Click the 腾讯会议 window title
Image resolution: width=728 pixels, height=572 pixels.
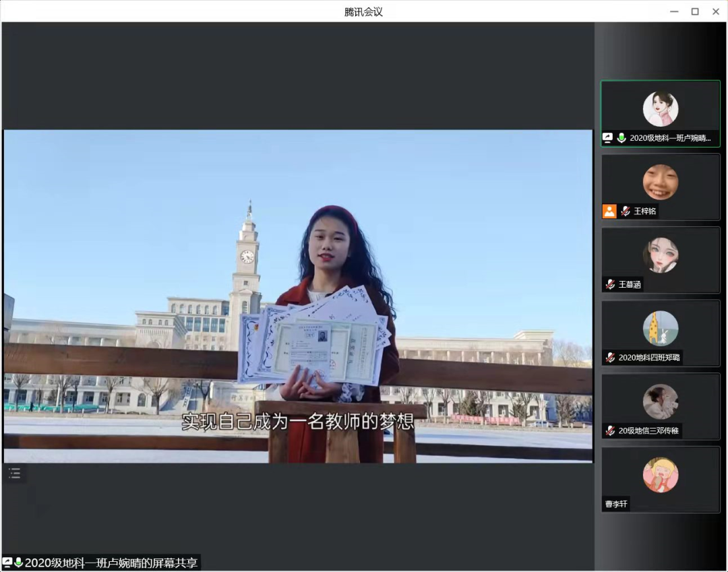pos(363,11)
